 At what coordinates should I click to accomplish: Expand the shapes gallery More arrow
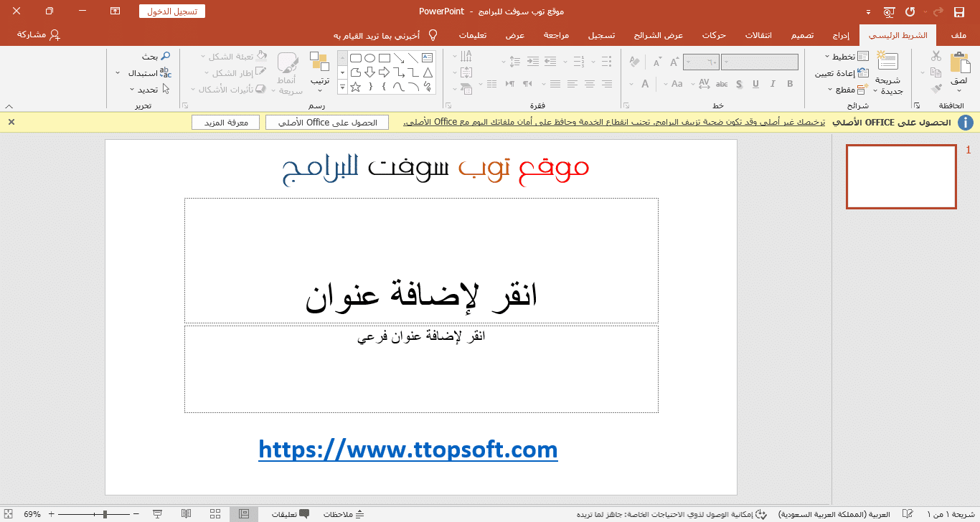point(342,87)
